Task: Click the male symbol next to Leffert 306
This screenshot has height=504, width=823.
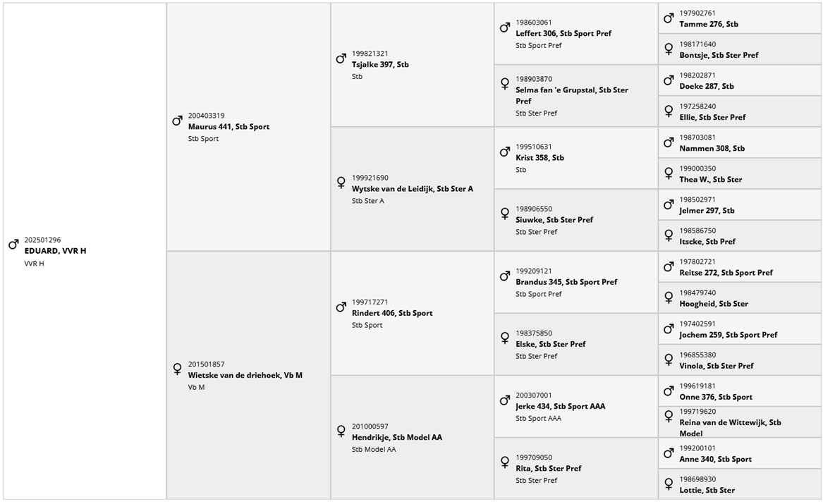Action: (x=504, y=27)
